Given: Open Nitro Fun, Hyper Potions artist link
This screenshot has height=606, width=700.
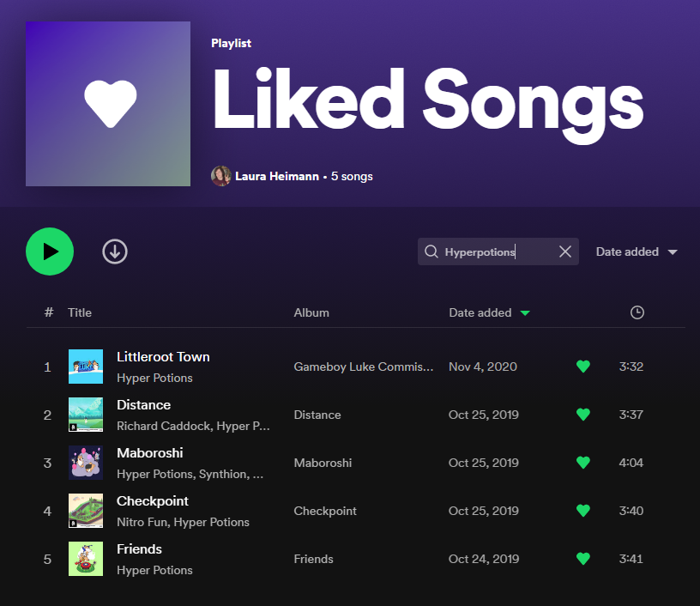Looking at the screenshot, I should point(183,522).
